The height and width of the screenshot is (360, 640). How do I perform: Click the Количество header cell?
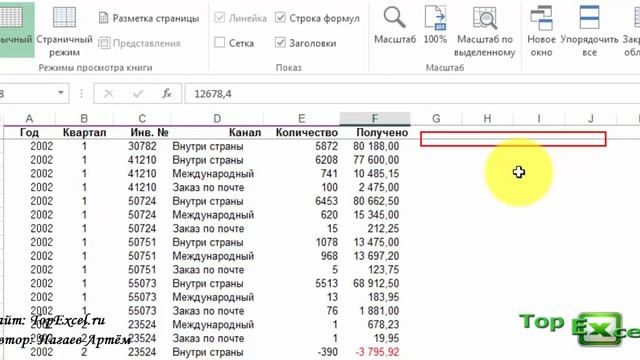(x=302, y=133)
